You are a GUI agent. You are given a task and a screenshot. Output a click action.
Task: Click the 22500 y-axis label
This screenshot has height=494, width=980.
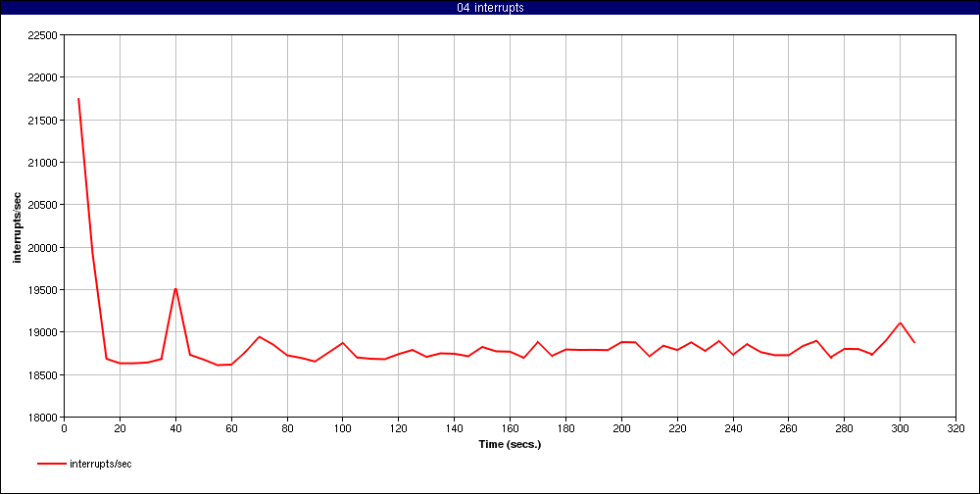43,35
